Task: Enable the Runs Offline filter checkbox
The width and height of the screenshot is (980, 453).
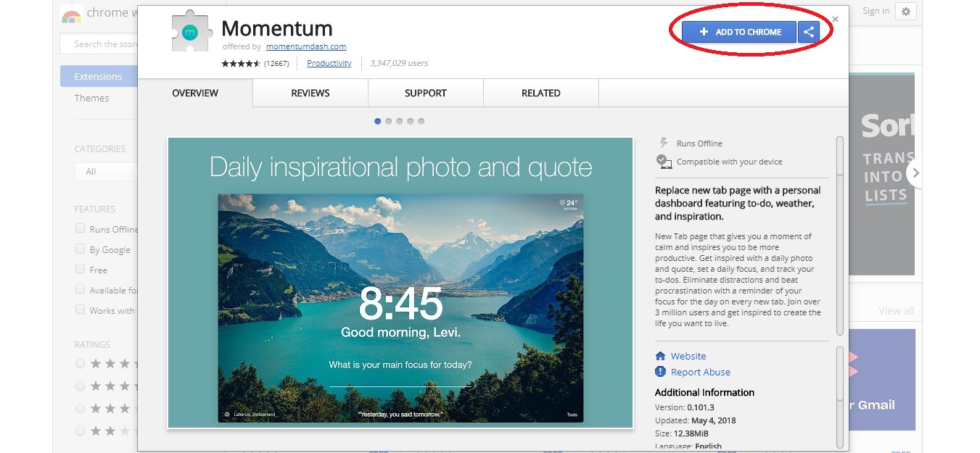Action: (x=80, y=229)
